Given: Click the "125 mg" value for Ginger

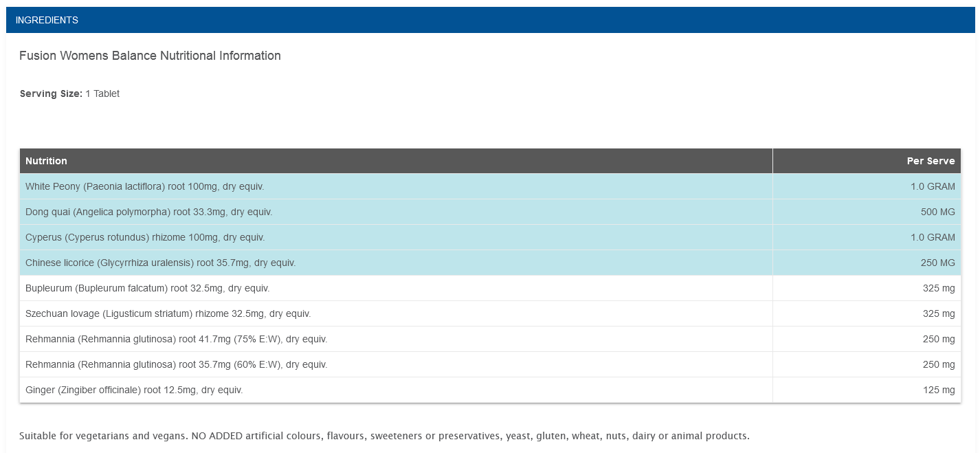Looking at the screenshot, I should 939,390.
